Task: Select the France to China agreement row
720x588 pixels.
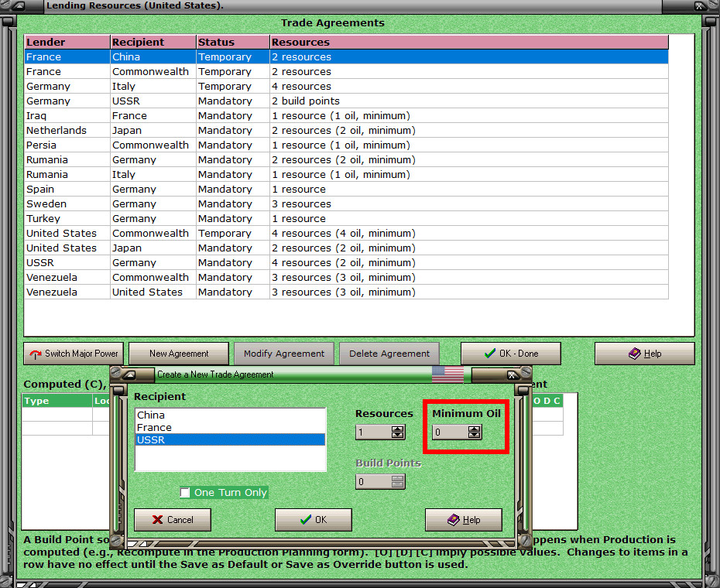Action: coord(346,57)
